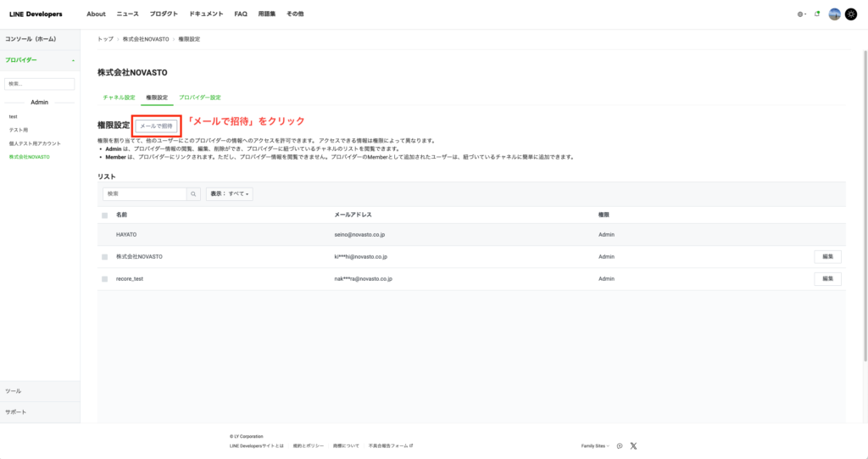Tick the select-all checkbox in table header
868x459 pixels.
pyautogui.click(x=104, y=216)
